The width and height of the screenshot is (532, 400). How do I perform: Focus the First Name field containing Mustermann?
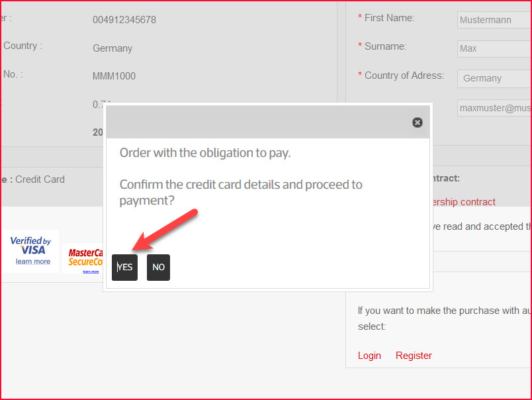494,20
